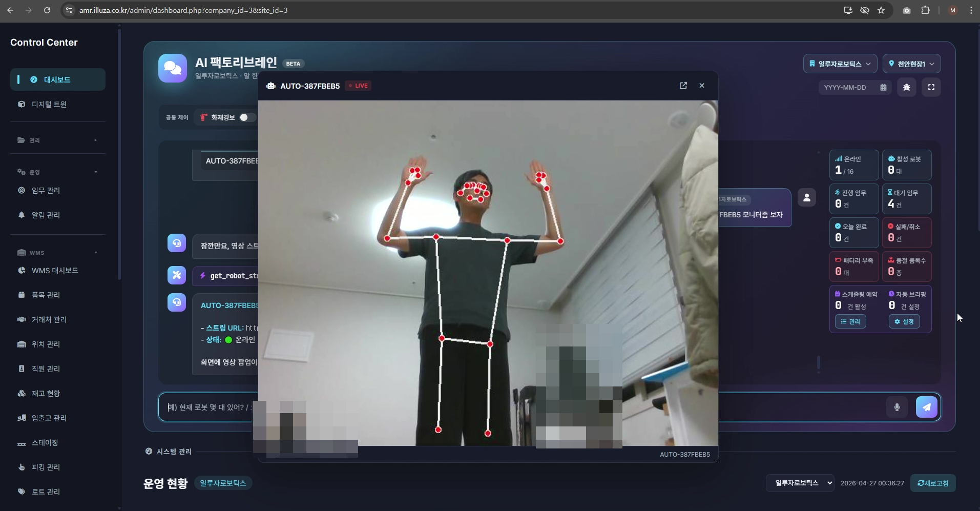Click the microphone icon in chat input
The width and height of the screenshot is (980, 511).
(896, 407)
